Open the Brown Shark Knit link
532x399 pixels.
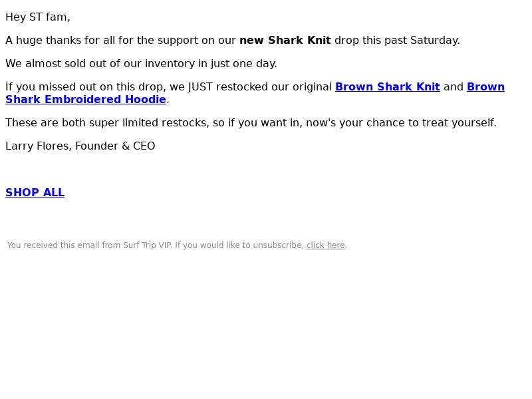coord(388,87)
